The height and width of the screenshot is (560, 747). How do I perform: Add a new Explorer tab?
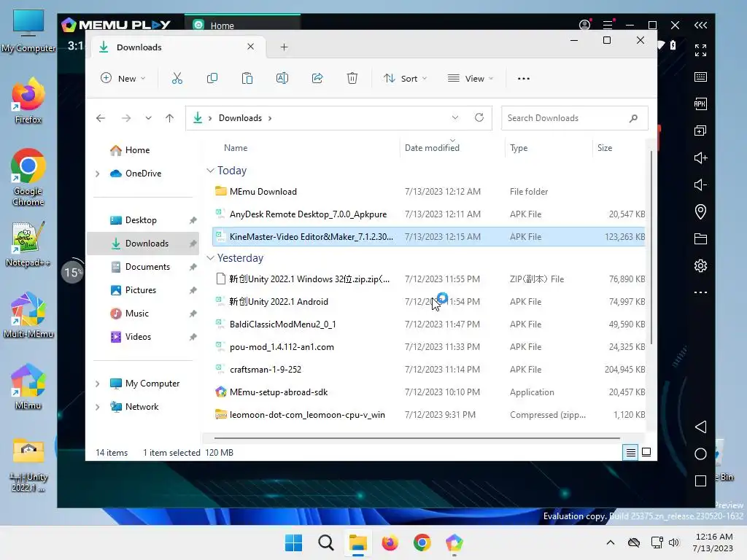tap(284, 47)
